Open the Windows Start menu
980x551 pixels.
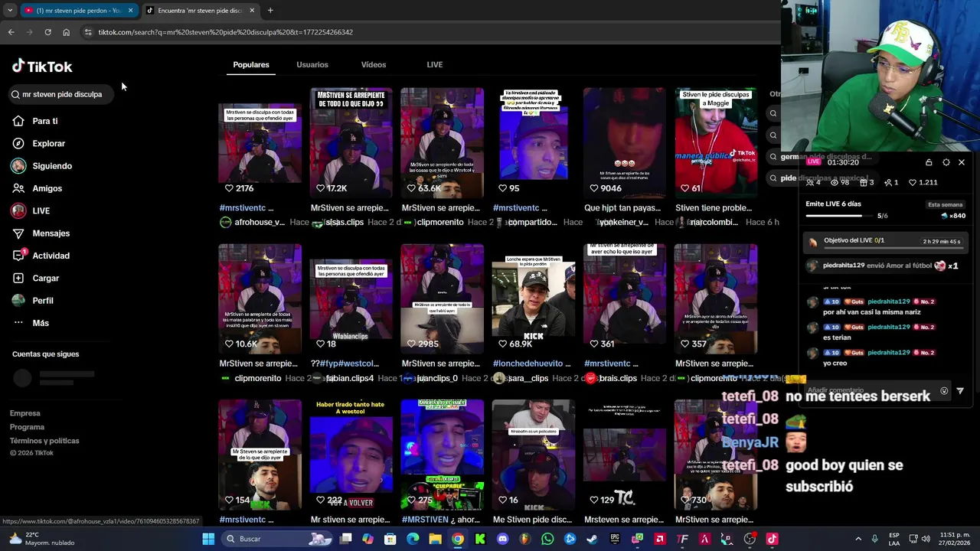click(208, 539)
